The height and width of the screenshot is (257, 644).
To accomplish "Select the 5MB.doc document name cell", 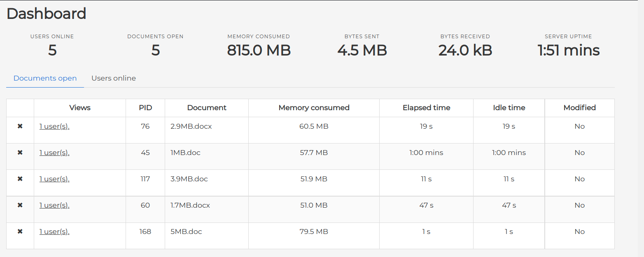I will (x=187, y=232).
